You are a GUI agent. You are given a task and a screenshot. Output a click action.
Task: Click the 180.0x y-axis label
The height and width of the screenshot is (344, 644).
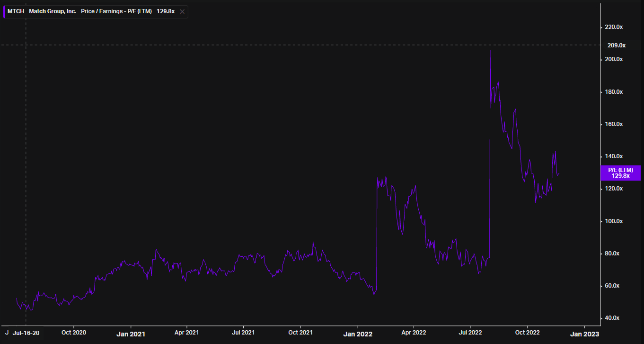pyautogui.click(x=614, y=92)
